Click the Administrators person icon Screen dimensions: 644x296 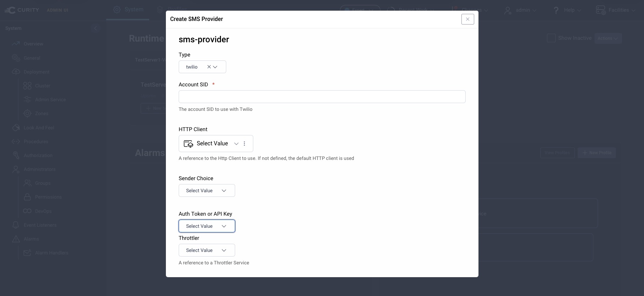click(16, 169)
